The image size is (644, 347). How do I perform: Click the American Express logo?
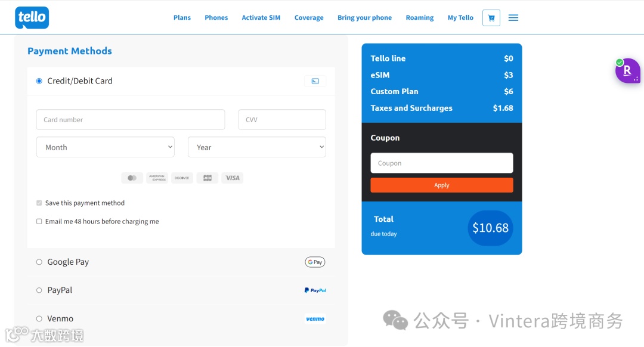[x=157, y=178]
